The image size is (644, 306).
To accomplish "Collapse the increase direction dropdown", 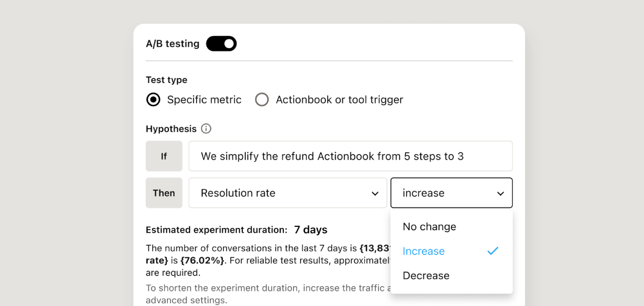I will (451, 193).
